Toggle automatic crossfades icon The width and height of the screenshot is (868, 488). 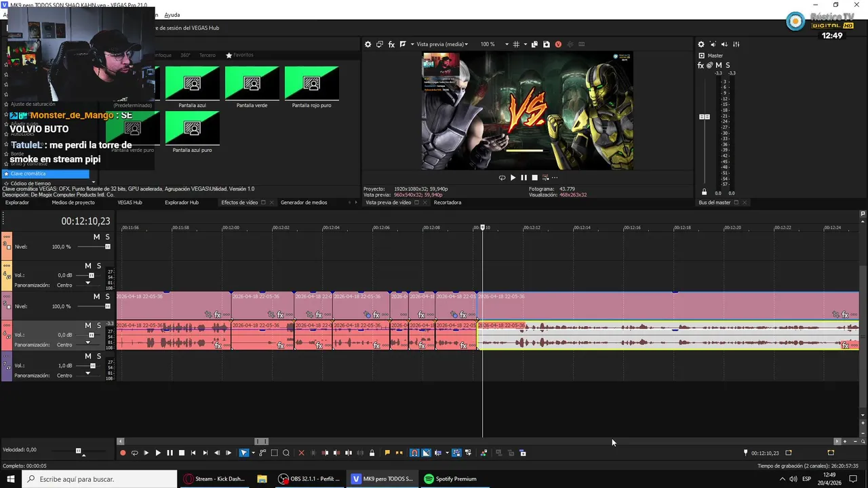(x=426, y=453)
